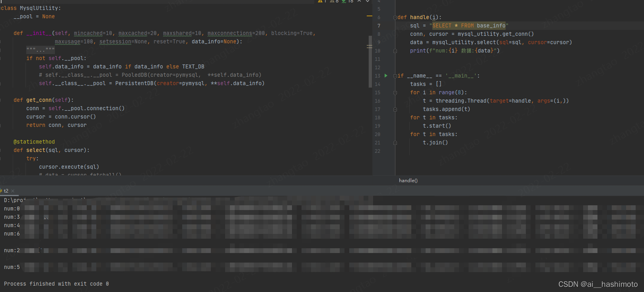This screenshot has width=644, height=292.
Task: Open the t2 run tab
Action: 6,191
